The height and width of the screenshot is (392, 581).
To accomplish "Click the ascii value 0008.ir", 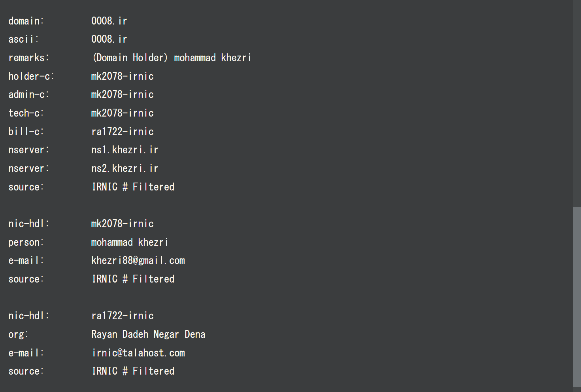I will click(x=109, y=39).
